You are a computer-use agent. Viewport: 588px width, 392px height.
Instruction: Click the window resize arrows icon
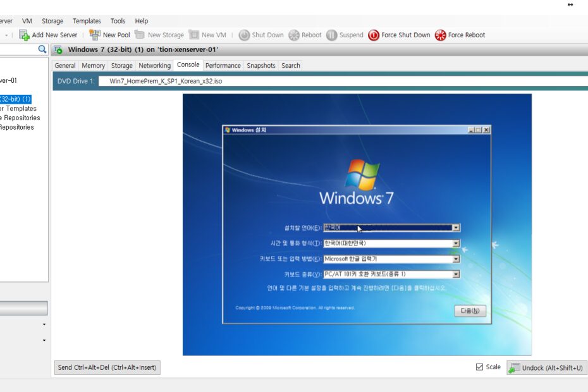(x=570, y=4)
